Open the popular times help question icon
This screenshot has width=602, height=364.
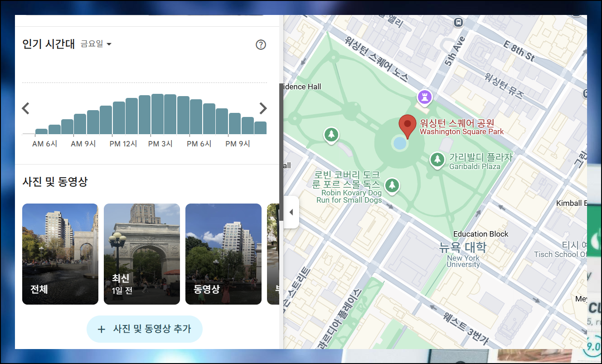[x=261, y=44]
